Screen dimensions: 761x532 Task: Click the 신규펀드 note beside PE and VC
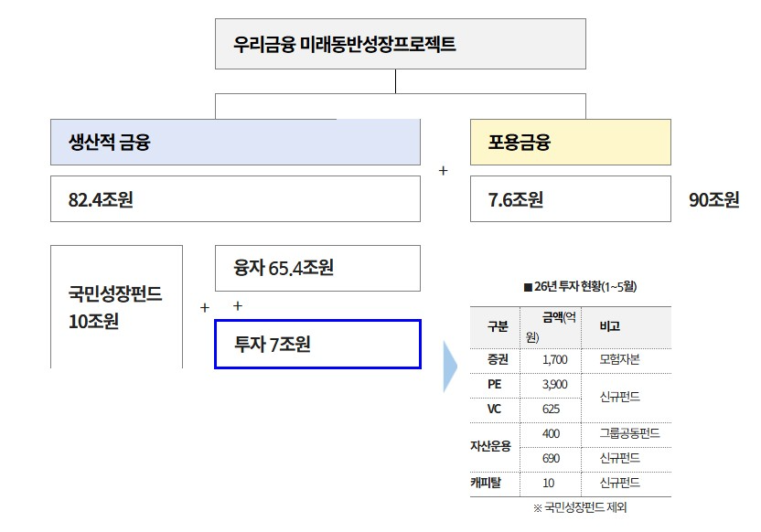pos(620,397)
